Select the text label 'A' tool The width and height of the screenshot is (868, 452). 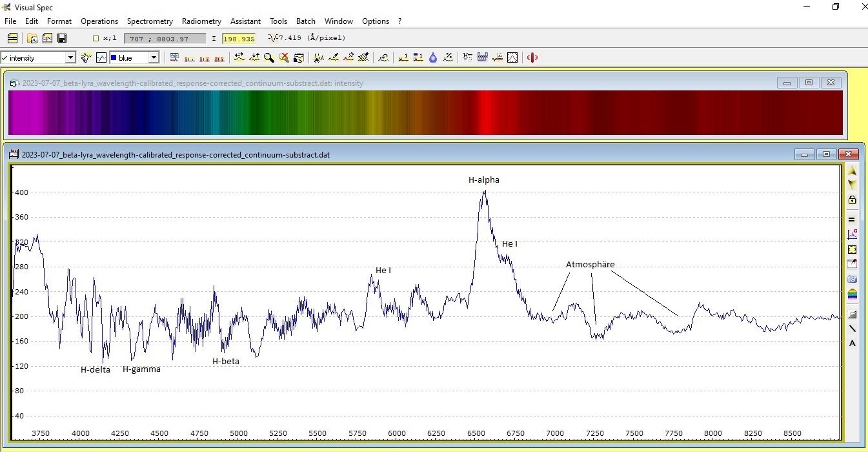(852, 343)
